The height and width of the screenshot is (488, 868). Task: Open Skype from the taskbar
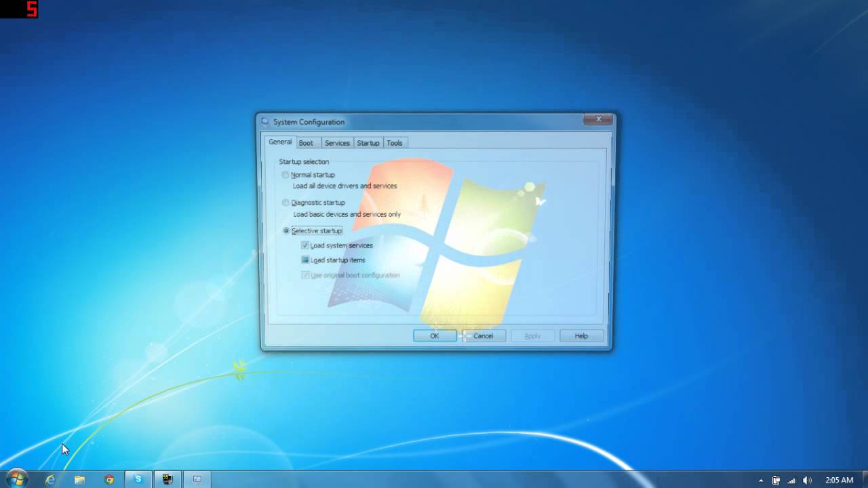(138, 479)
